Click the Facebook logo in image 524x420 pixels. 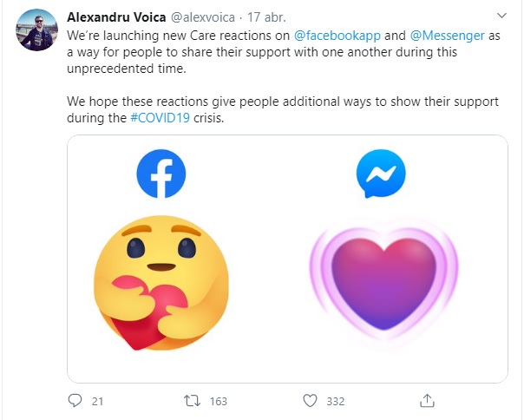tap(161, 174)
